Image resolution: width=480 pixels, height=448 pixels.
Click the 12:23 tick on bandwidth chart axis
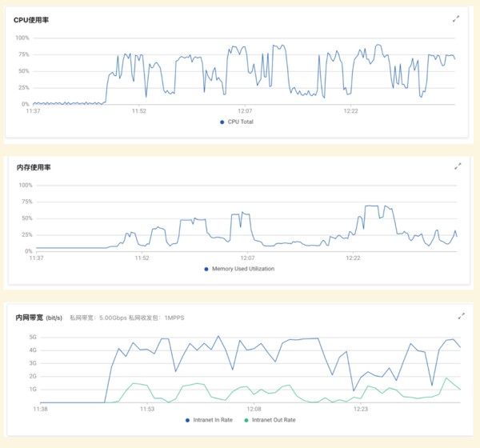pyautogui.click(x=361, y=409)
